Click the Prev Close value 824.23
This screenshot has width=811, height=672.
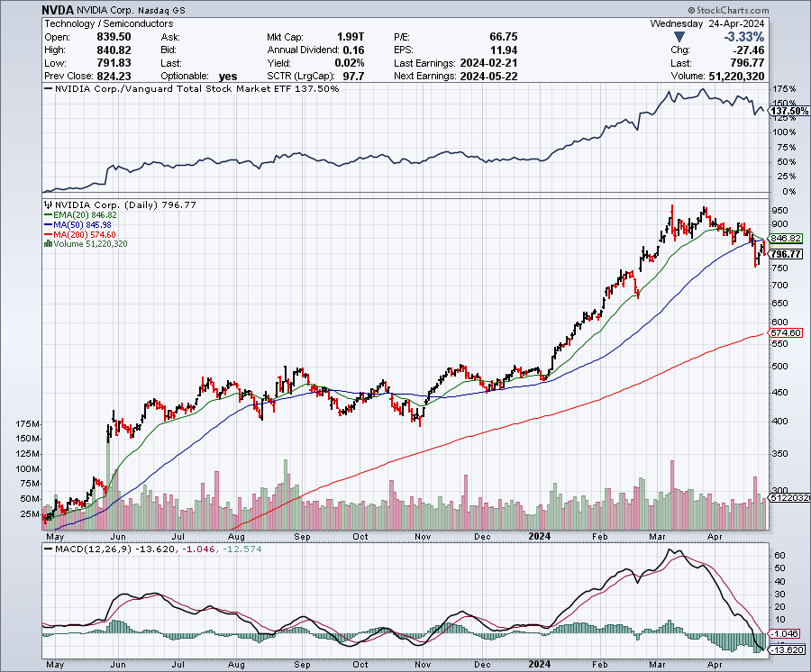(114, 76)
